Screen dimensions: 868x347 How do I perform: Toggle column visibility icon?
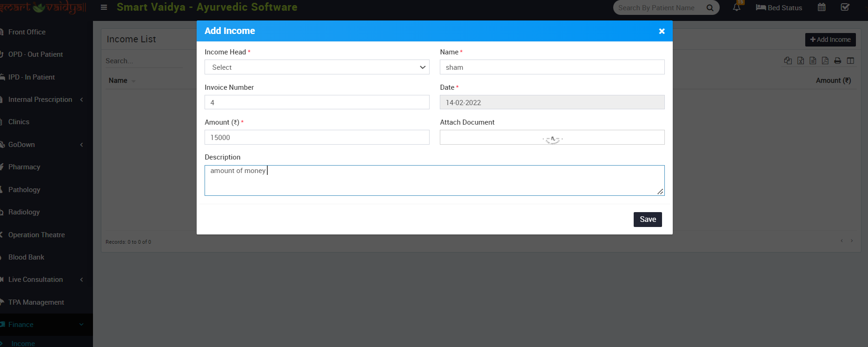point(850,60)
